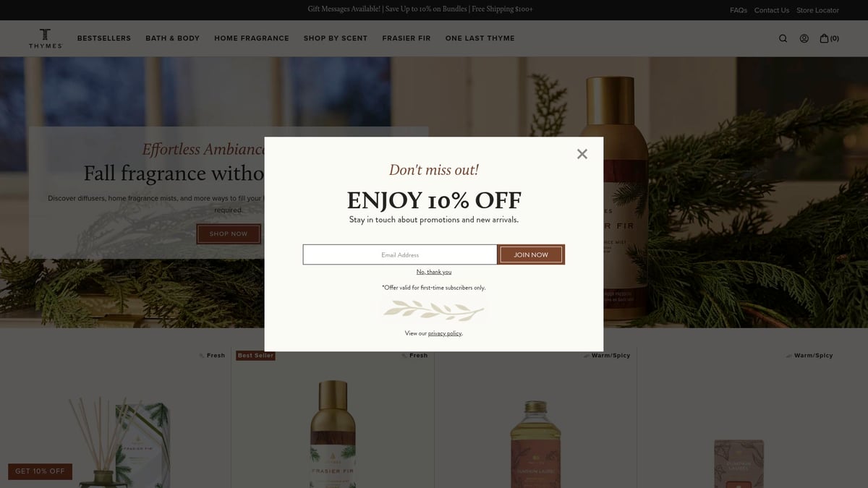Open the account profile icon

804,38
